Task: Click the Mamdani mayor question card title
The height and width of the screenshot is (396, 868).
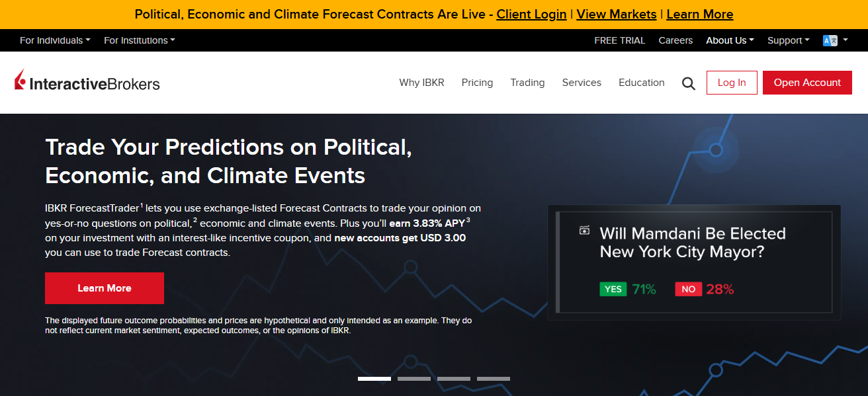Action: [x=693, y=243]
